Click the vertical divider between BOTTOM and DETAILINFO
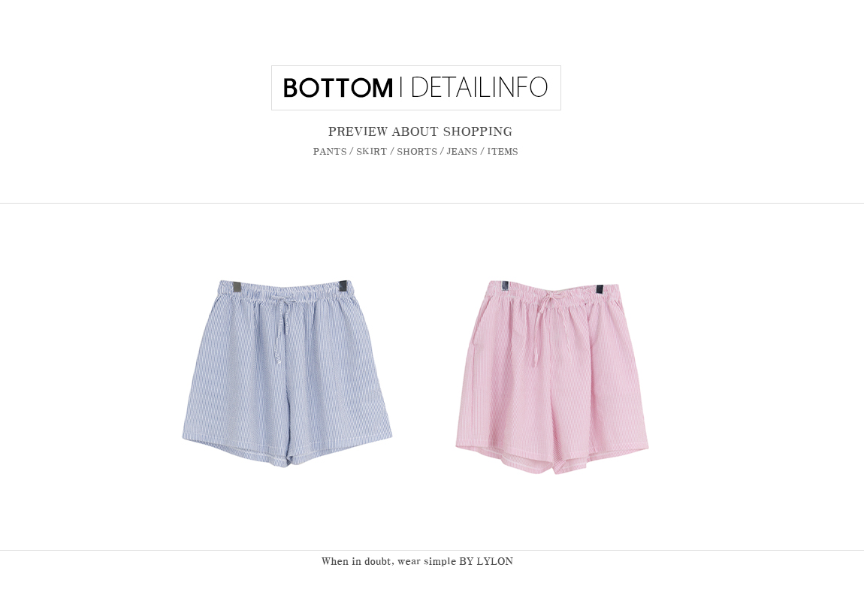 pos(401,88)
